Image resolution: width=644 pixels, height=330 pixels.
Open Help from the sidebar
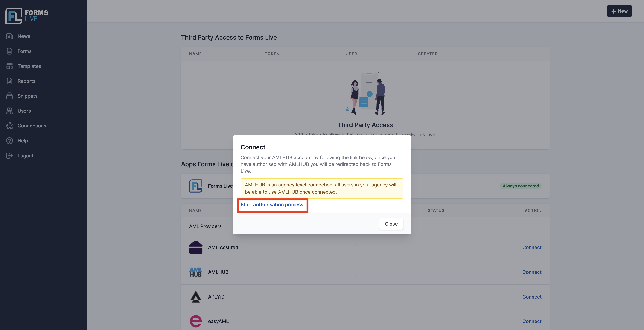point(22,141)
